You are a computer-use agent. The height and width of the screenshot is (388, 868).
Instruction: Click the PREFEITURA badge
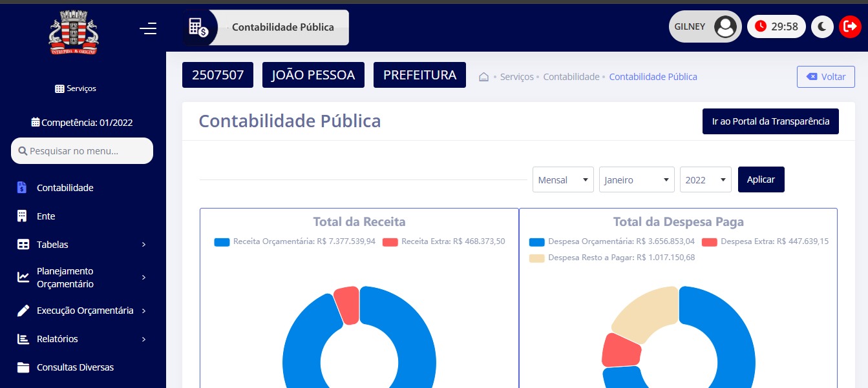[419, 75]
